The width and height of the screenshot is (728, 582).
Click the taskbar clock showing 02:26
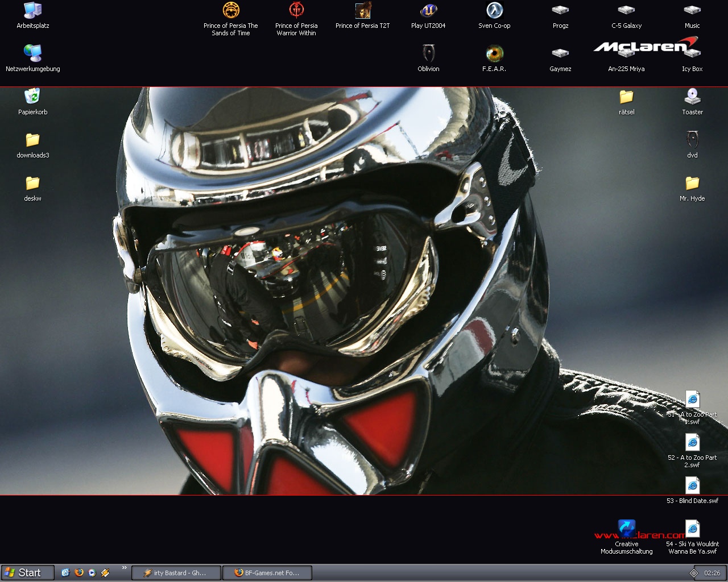tap(712, 573)
